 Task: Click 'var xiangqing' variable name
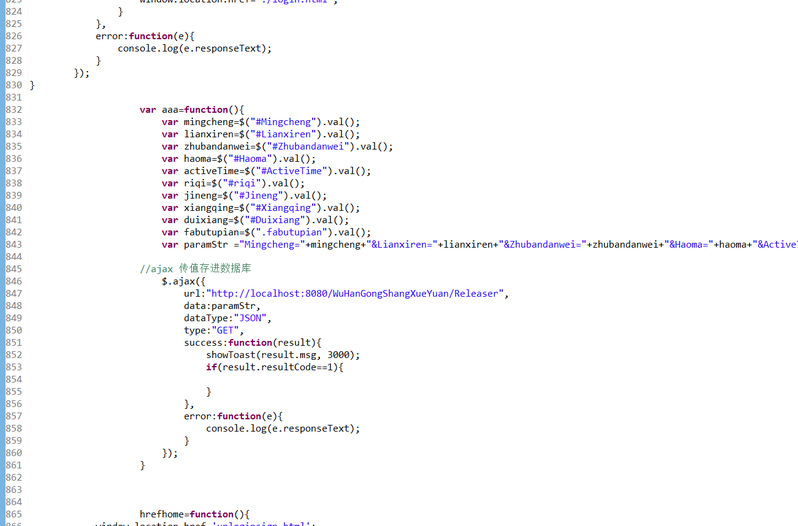pos(209,208)
